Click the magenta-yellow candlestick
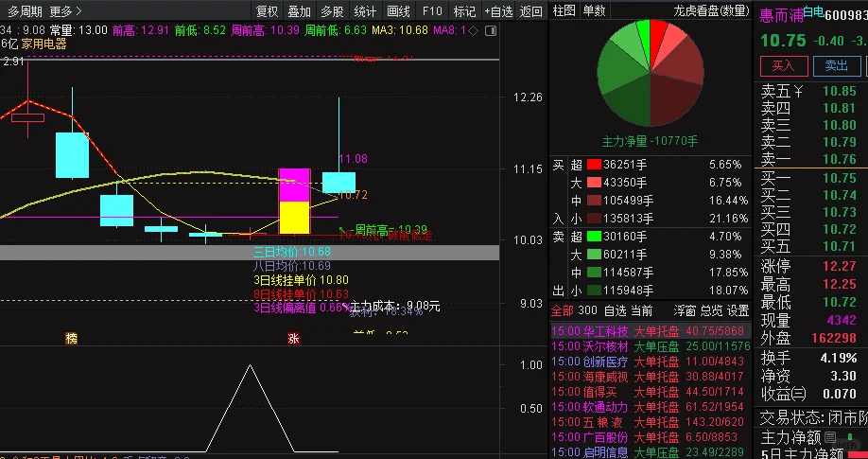Image resolution: width=868 pixels, height=459 pixels. 294,202
